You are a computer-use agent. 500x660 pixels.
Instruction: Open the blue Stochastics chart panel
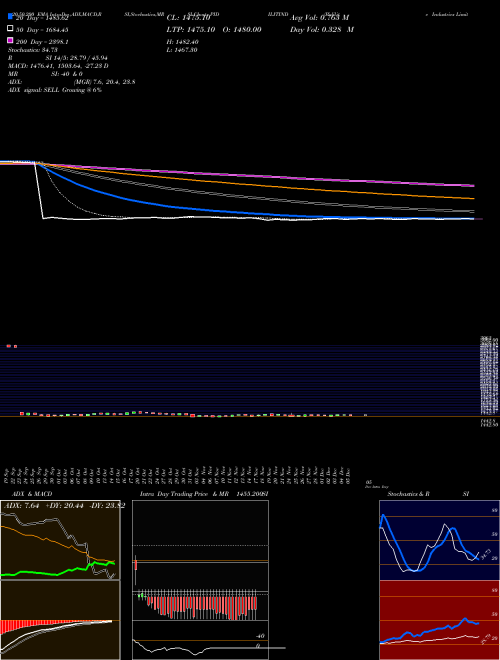tap(439, 540)
